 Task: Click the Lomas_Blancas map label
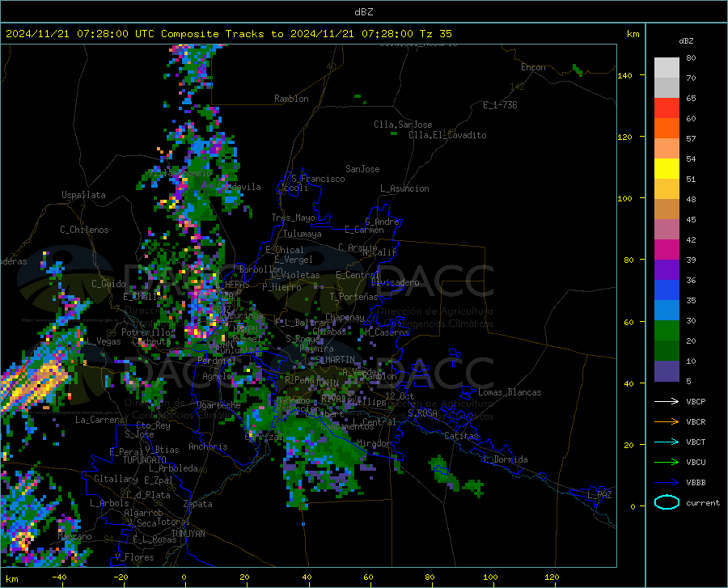[x=510, y=392]
